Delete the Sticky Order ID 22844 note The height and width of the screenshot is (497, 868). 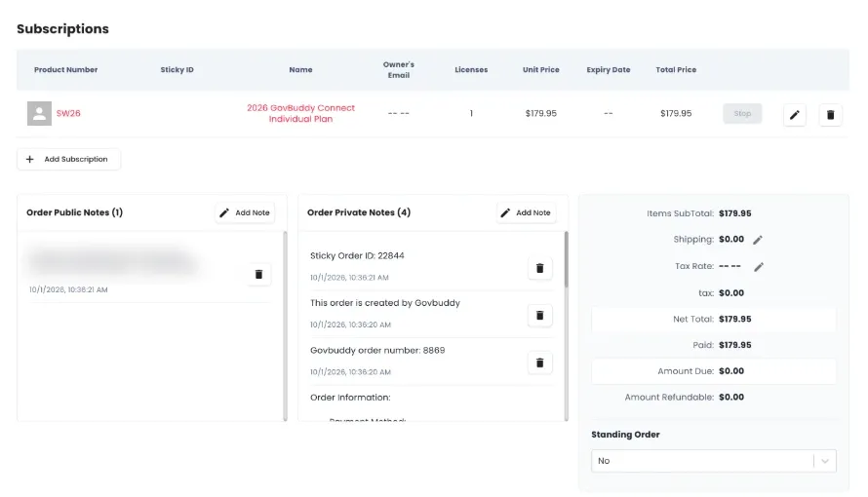539,268
